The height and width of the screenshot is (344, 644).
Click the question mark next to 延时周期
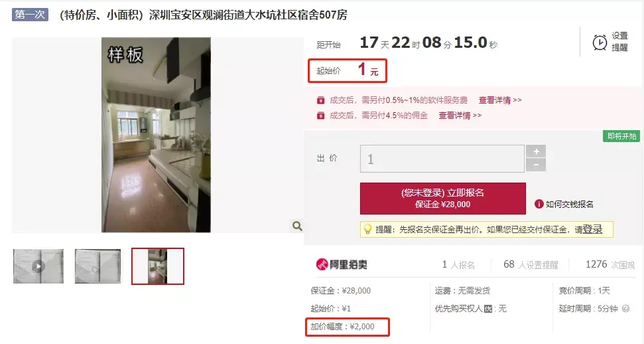pos(625,309)
